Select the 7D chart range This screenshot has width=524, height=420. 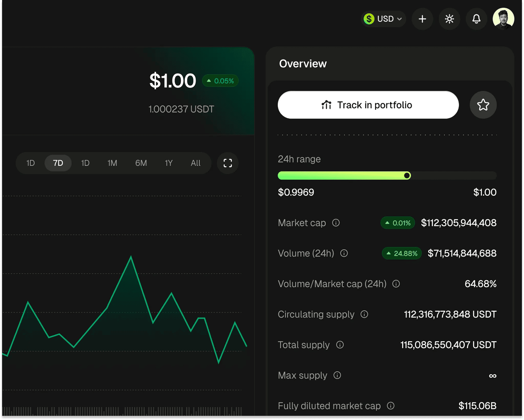pos(58,163)
